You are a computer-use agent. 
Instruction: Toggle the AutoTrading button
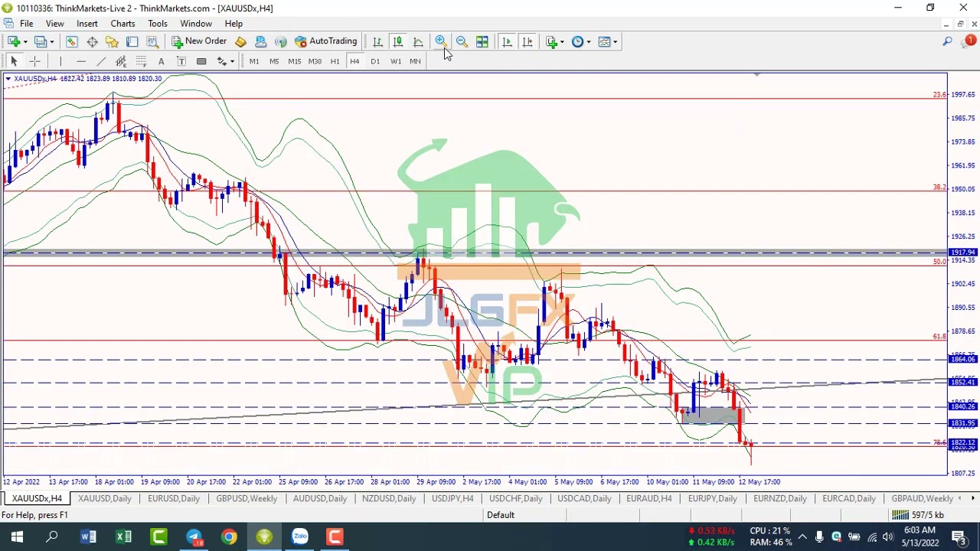coord(326,41)
